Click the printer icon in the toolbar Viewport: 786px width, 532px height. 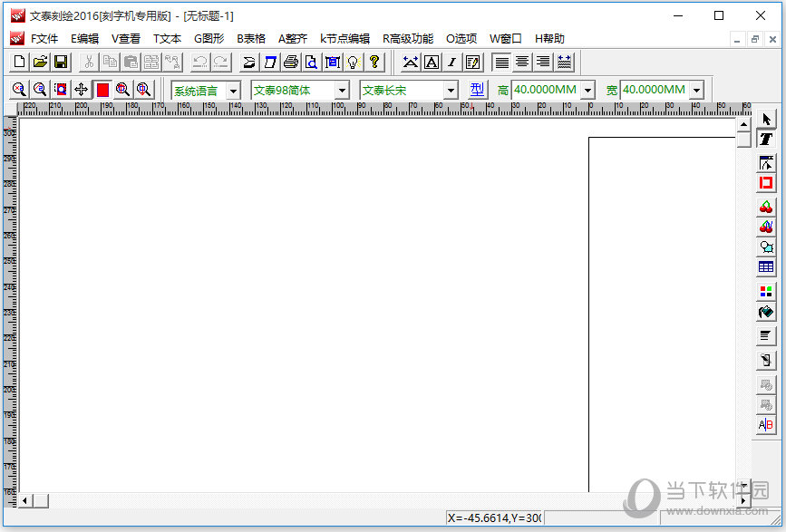click(290, 62)
